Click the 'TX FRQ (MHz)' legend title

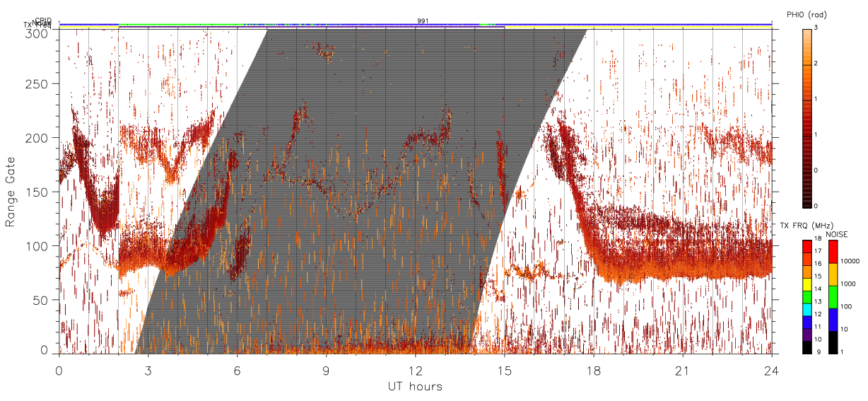807,225
